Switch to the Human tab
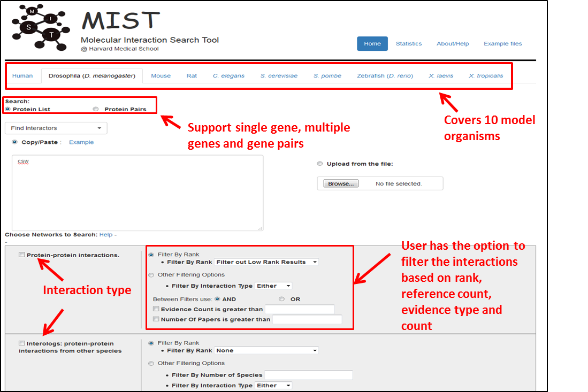Screen dimensions: 588x392 [x=22, y=76]
